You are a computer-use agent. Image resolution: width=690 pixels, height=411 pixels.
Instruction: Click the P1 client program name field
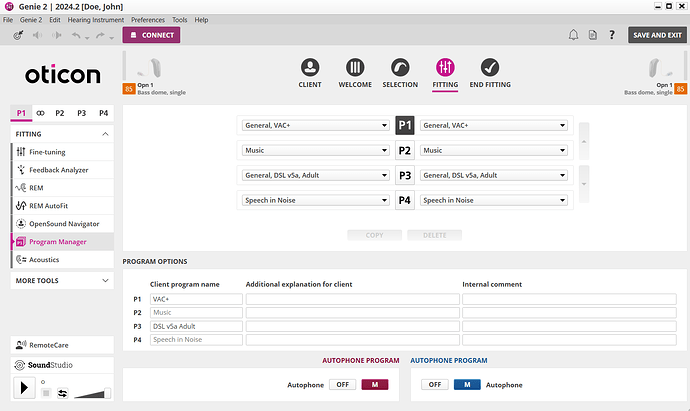[x=196, y=299]
